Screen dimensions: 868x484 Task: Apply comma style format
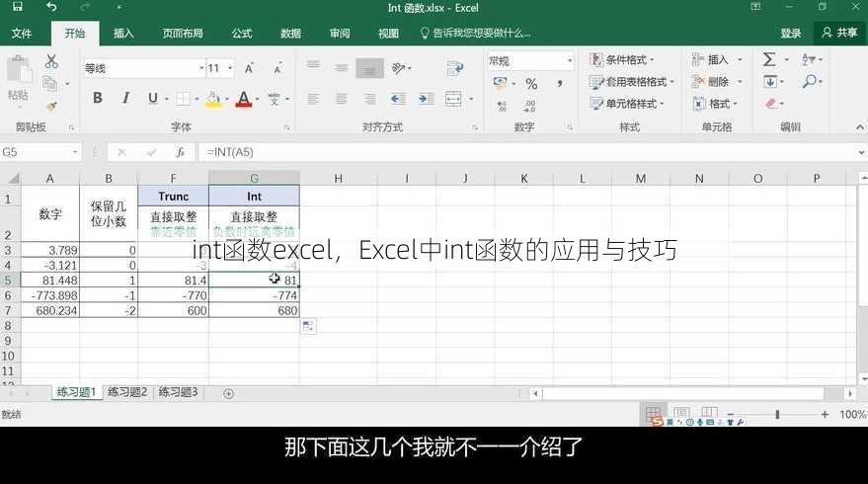560,84
